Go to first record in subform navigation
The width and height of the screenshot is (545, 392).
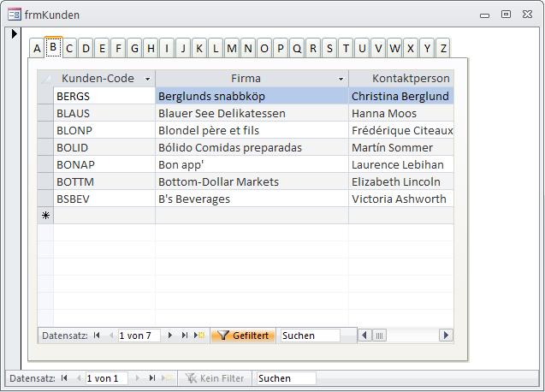[97, 336]
